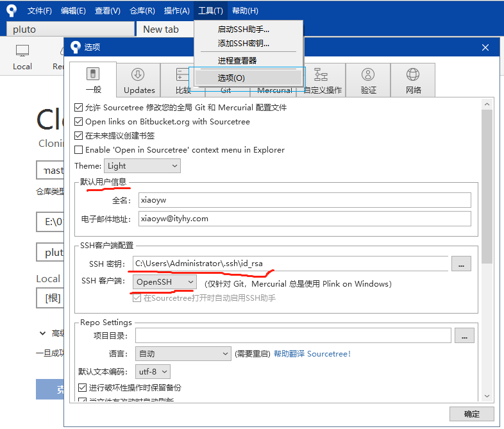
Task: Open the 验证 authentication tab
Action: pyautogui.click(x=368, y=80)
